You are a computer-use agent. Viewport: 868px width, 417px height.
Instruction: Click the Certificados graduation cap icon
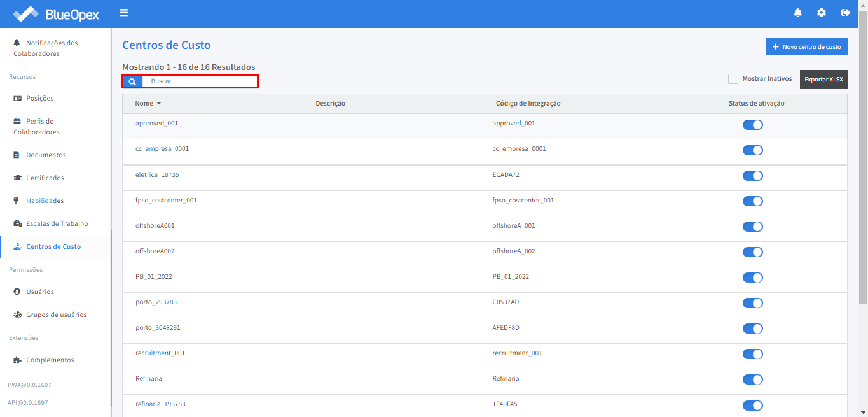point(17,178)
